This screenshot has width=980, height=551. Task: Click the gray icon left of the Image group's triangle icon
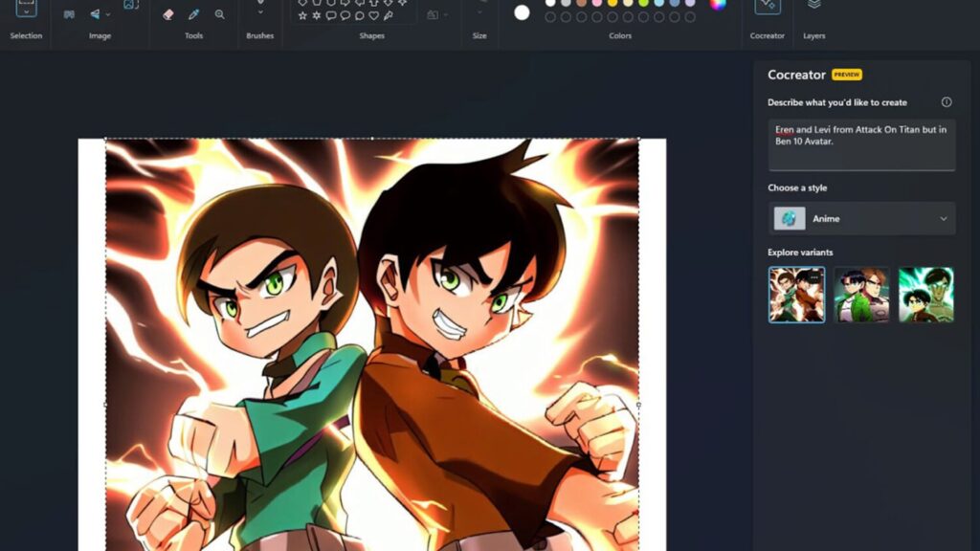point(69,14)
